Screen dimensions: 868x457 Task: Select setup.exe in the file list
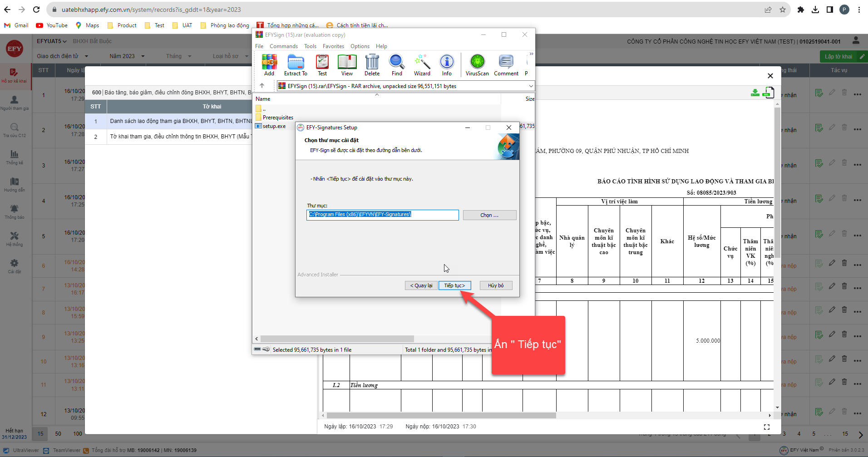click(x=274, y=126)
